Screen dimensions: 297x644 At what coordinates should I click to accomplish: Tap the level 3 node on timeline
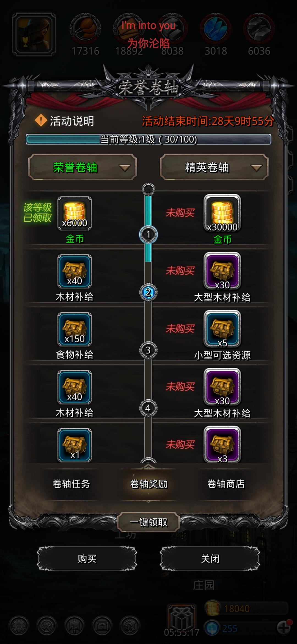pyautogui.click(x=148, y=350)
